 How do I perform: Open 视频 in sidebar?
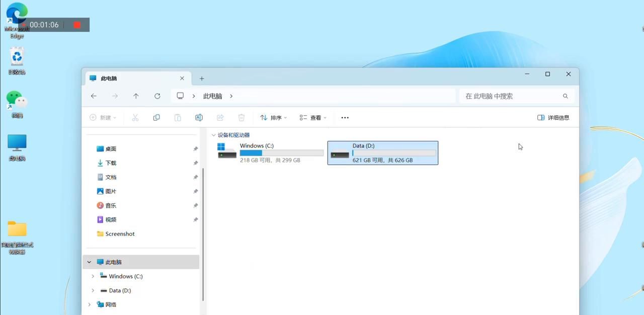[x=111, y=219]
